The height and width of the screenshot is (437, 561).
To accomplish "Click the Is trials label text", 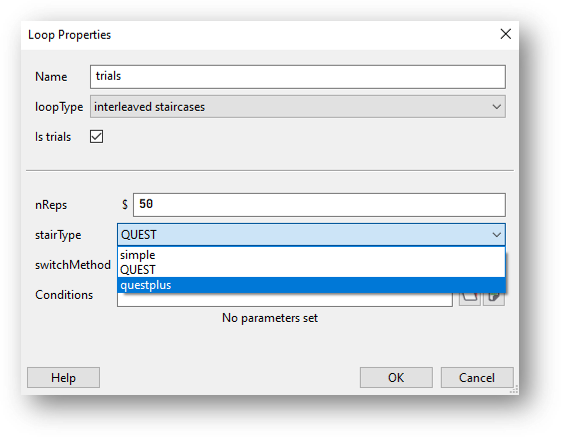I will click(x=53, y=137).
